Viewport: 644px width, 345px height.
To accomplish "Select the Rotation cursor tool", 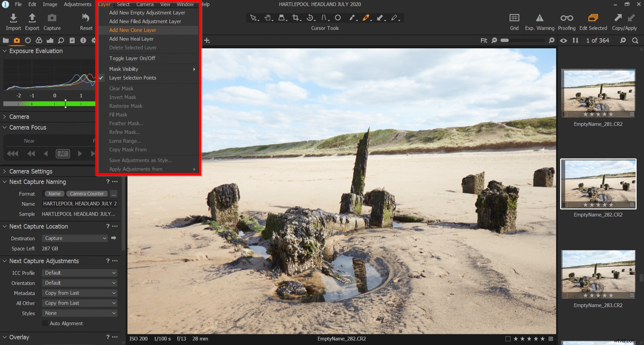I will pos(310,18).
